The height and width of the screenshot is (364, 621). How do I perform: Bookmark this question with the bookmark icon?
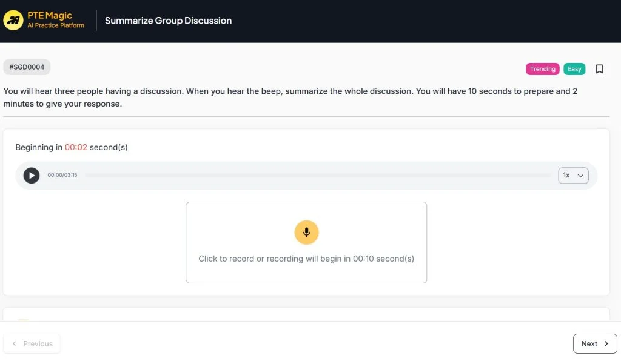[x=599, y=69]
